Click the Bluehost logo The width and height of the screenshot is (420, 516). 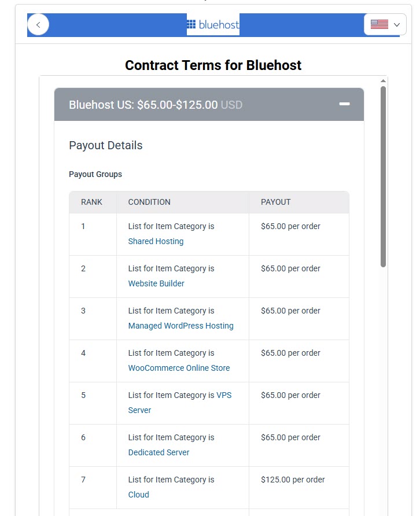(x=213, y=25)
